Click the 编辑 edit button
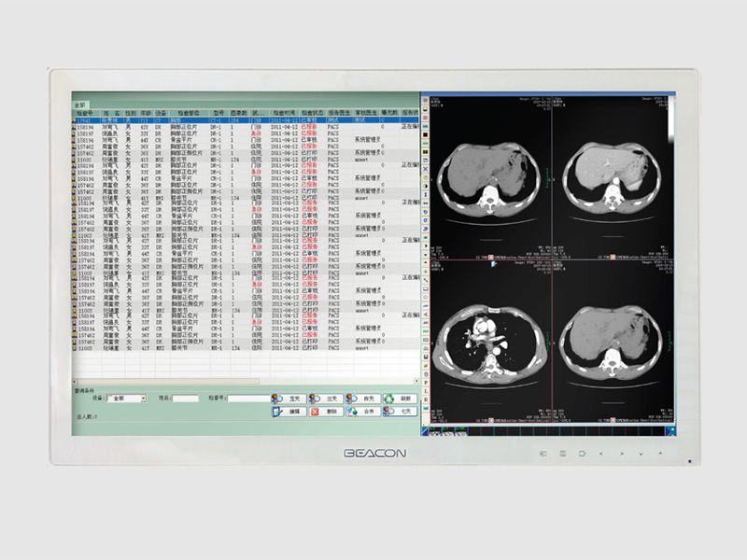Screen dimensions: 747x560 coord(289,411)
